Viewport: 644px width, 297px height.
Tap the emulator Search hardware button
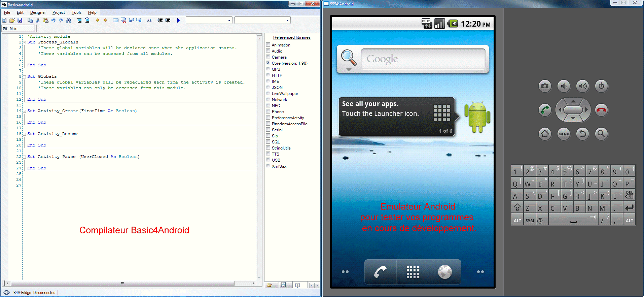tap(601, 134)
